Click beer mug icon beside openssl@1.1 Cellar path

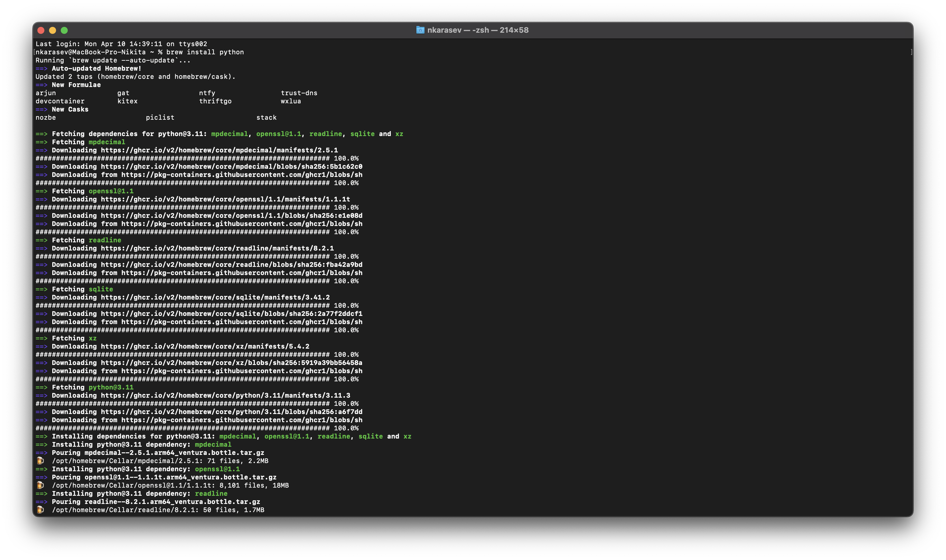(40, 485)
